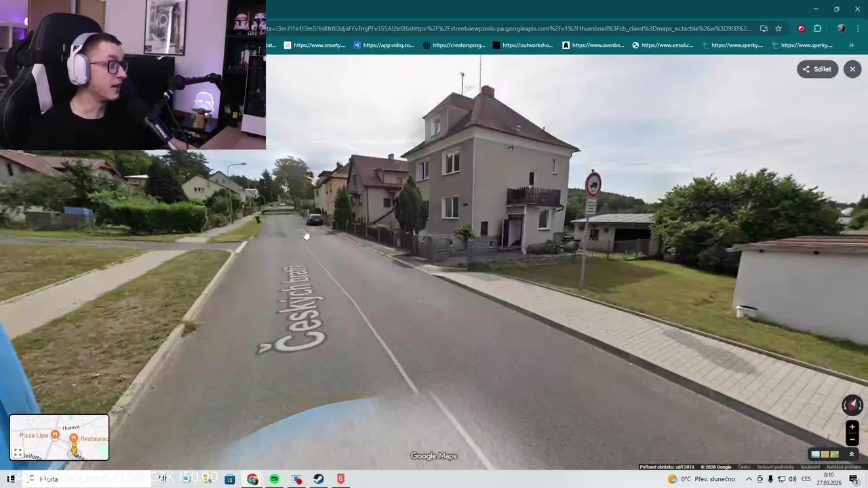Show more bookmarks with double chevron
The image size is (868, 488).
pyautogui.click(x=851, y=45)
